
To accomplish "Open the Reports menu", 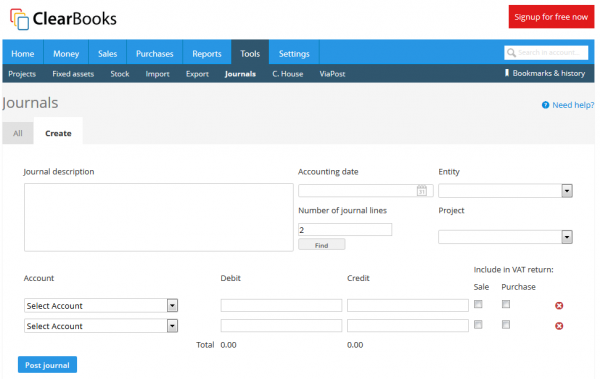I will click(x=207, y=54).
